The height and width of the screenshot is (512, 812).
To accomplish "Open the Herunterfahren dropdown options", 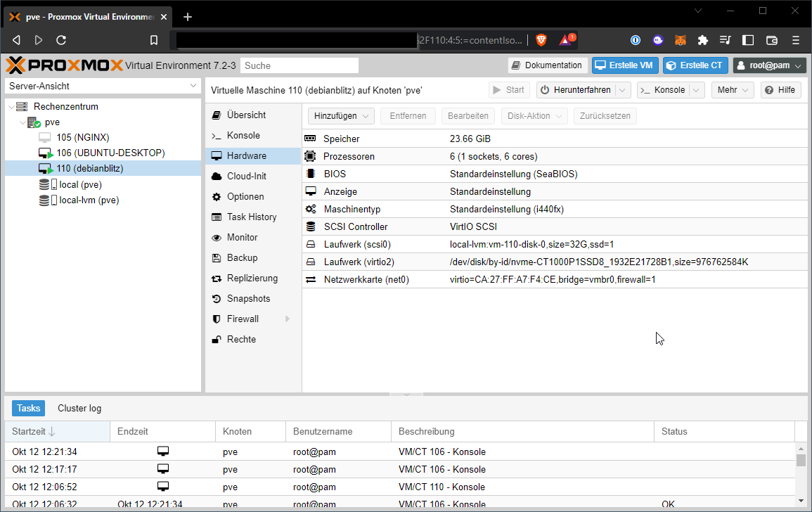I will point(623,90).
